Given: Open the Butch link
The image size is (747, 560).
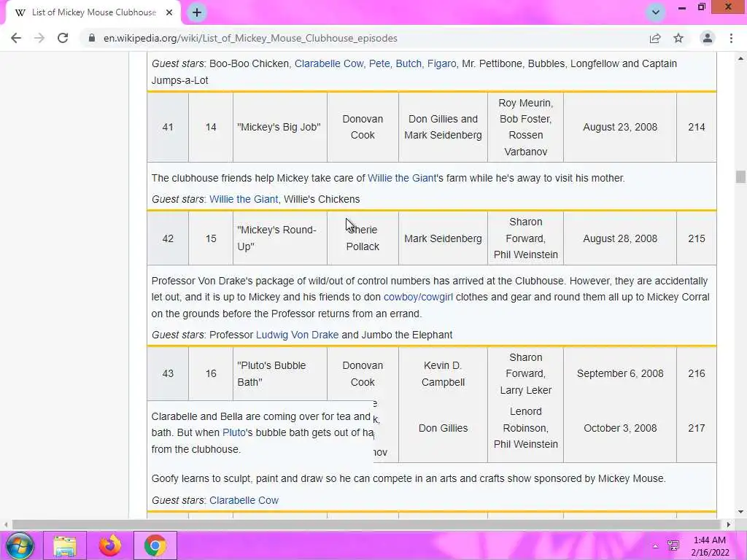Looking at the screenshot, I should point(409,63).
